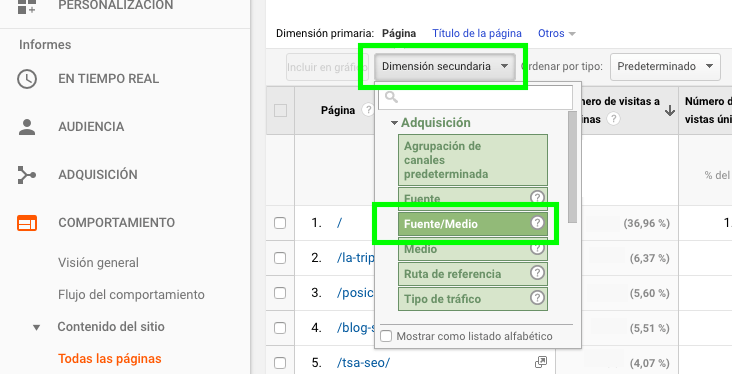This screenshot has width=732, height=374.
Task: Select the Adquisición arrows icon
Action: (x=27, y=175)
